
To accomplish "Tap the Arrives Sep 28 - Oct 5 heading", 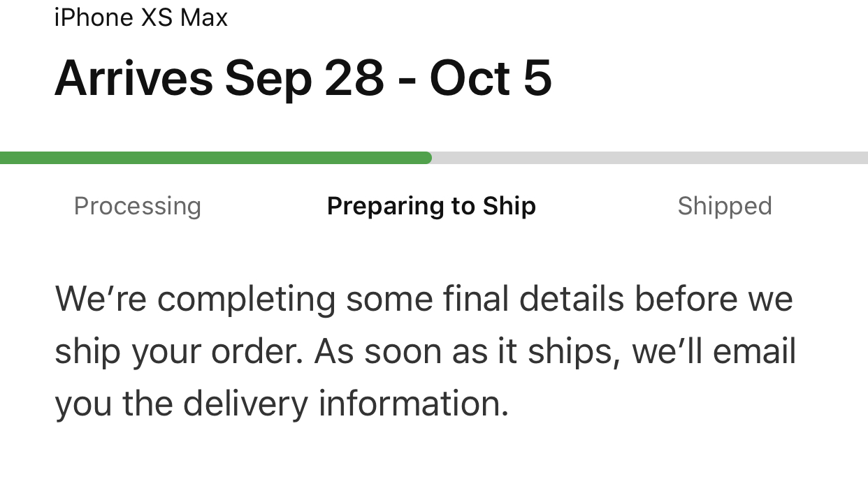I will 303,78.
